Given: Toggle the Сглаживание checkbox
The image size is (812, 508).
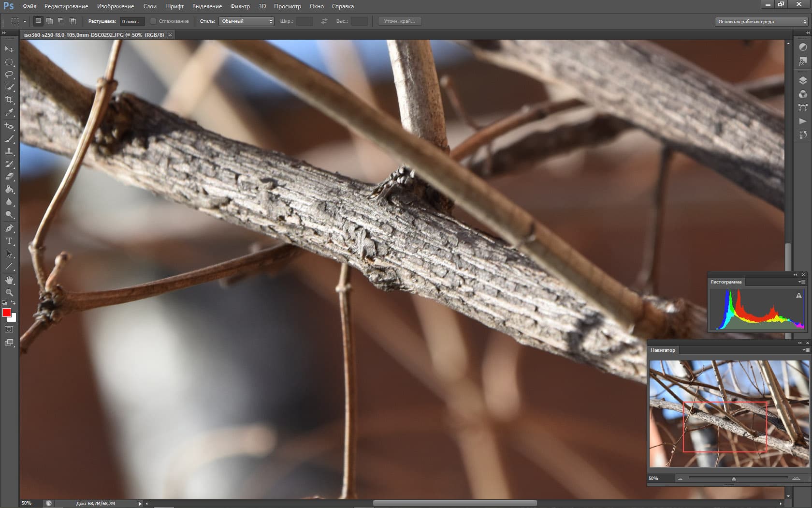Looking at the screenshot, I should (x=153, y=21).
